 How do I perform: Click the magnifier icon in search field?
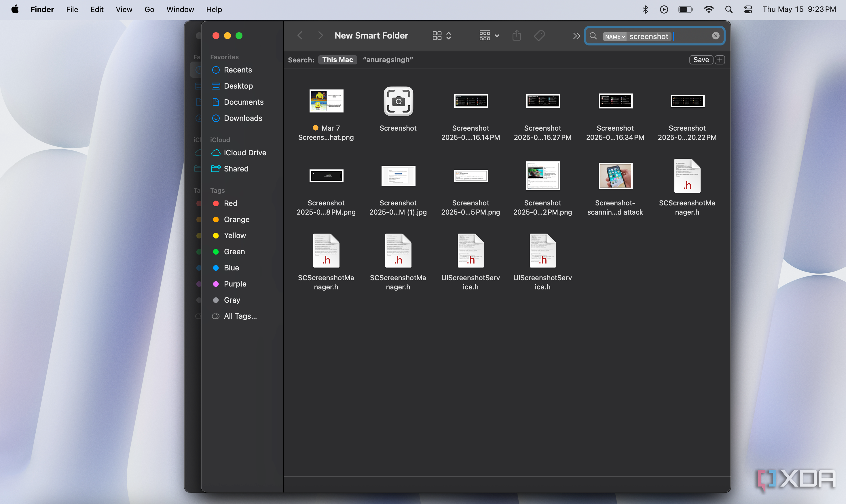coord(593,36)
